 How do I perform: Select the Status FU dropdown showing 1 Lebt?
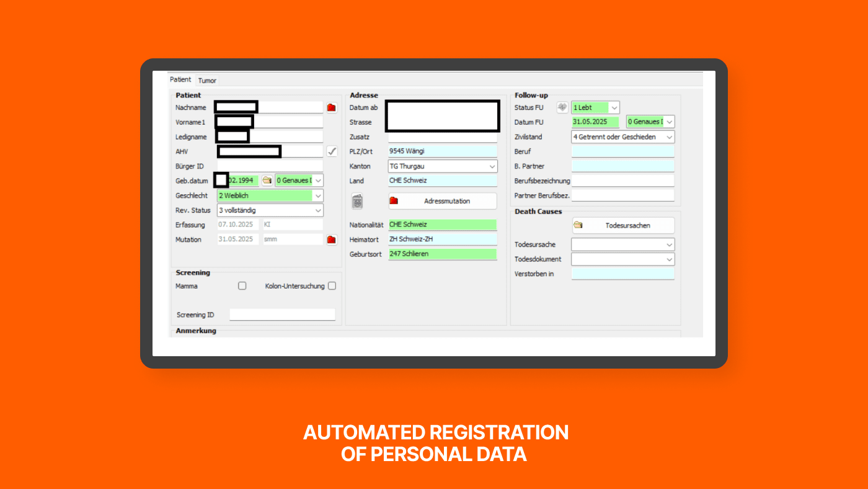point(595,107)
